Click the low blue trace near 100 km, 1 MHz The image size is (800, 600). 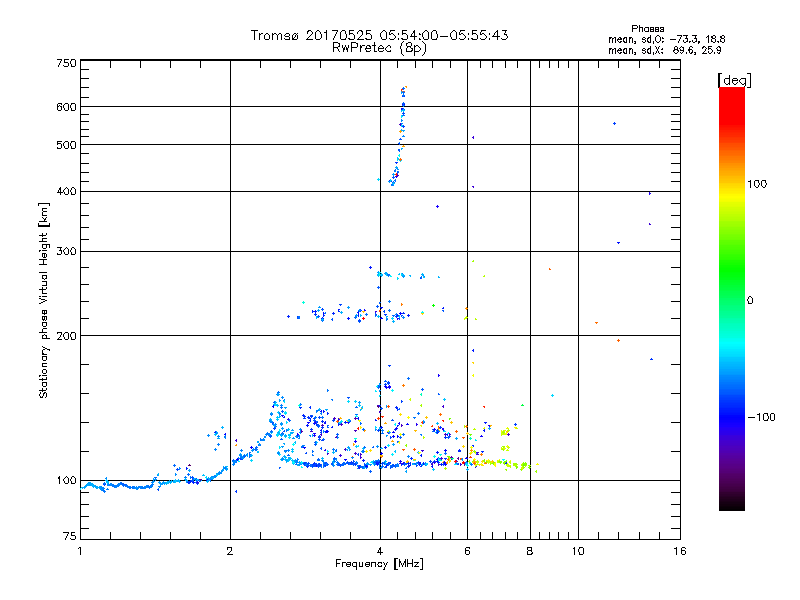click(117, 486)
